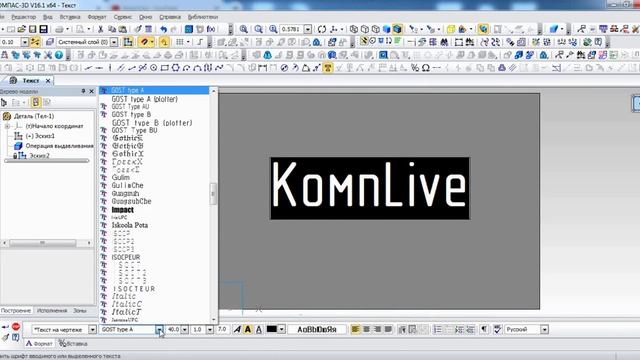Image resolution: width=640 pixels, height=360 pixels.
Task: Click the Zoom in magnifier icon
Action: (244, 29)
